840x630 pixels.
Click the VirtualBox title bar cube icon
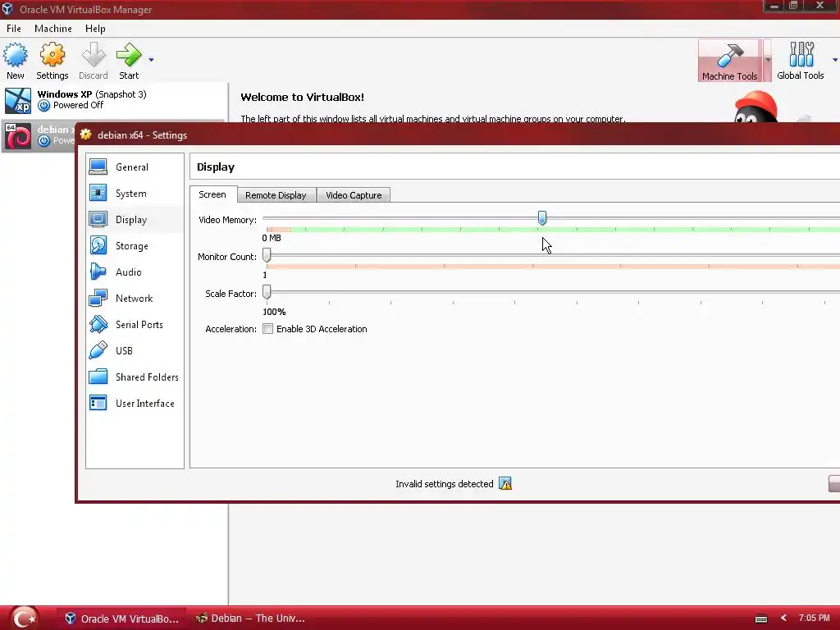7,9
